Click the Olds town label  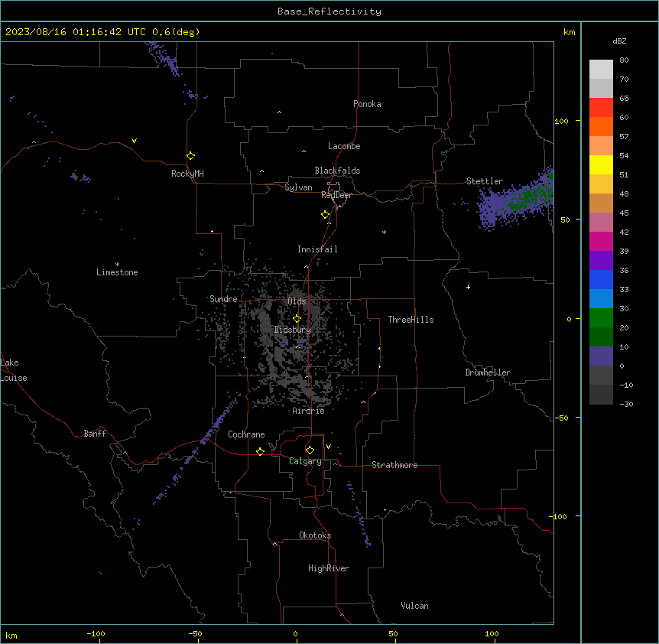(297, 301)
